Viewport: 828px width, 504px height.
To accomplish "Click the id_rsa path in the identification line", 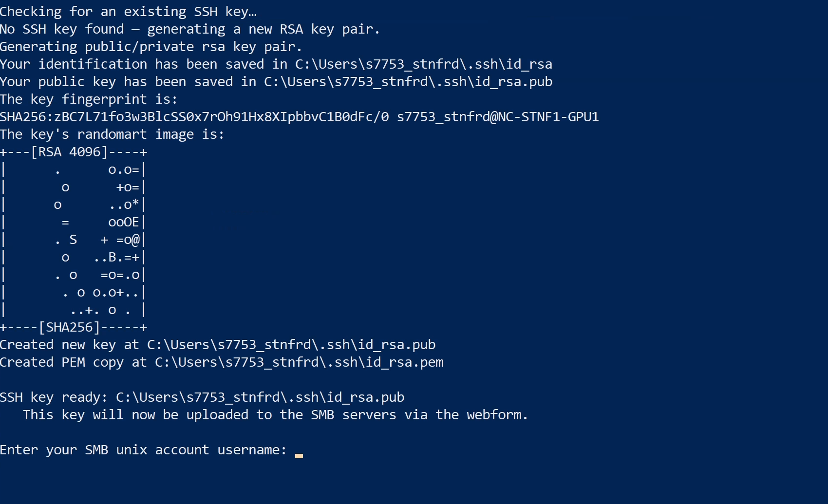I will point(423,64).
